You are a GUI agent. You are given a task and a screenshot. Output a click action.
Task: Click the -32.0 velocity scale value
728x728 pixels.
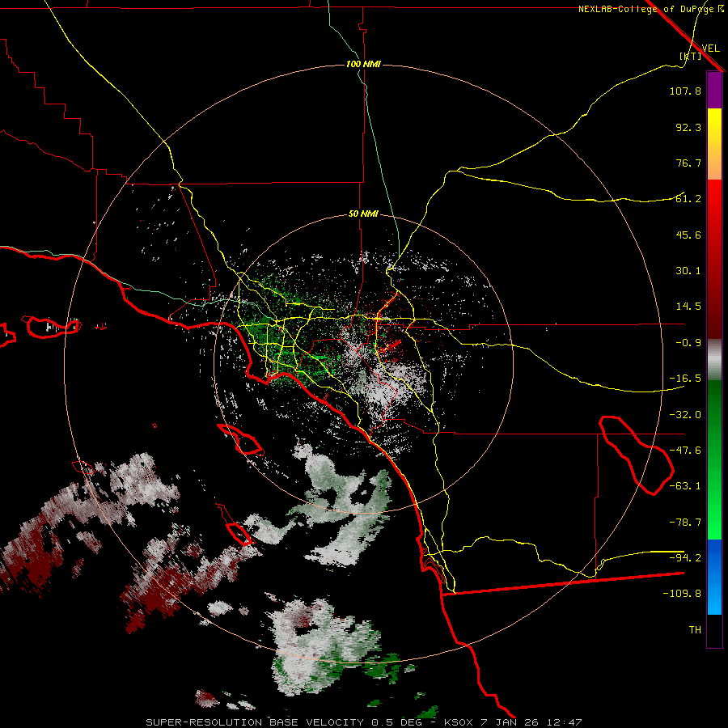click(685, 415)
